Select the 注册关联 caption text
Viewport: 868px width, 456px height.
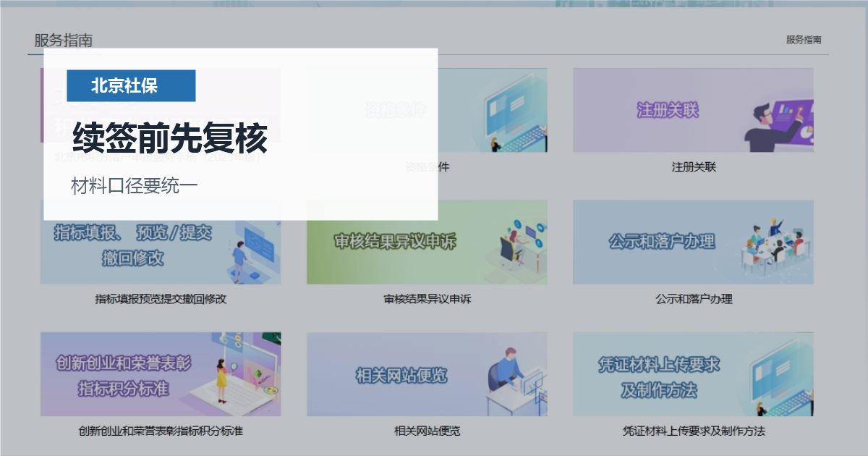click(x=693, y=167)
